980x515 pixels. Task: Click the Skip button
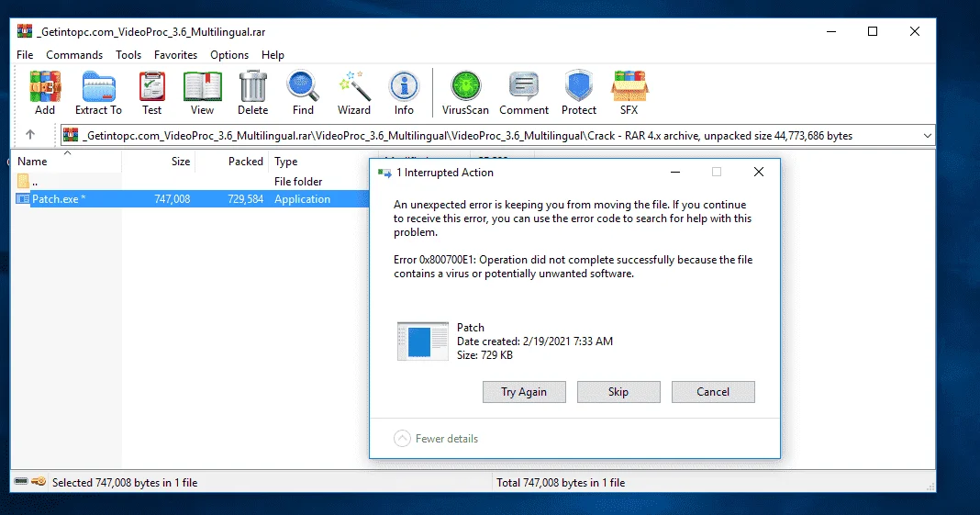[618, 392]
